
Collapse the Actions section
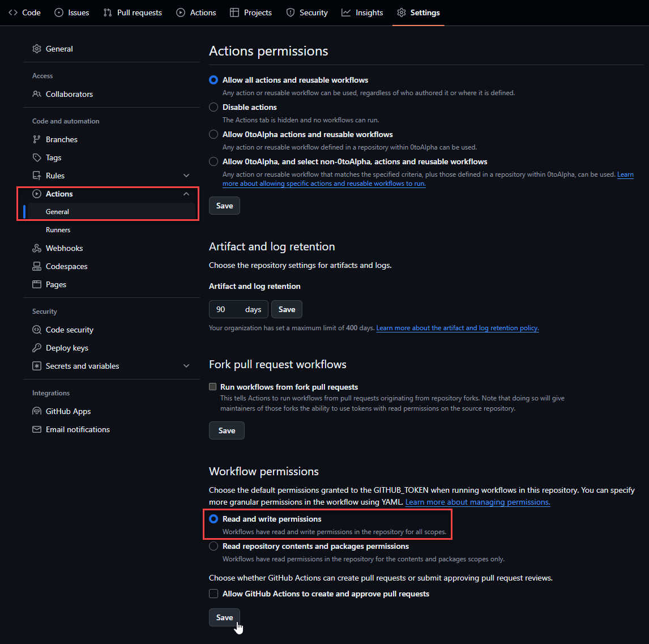186,194
